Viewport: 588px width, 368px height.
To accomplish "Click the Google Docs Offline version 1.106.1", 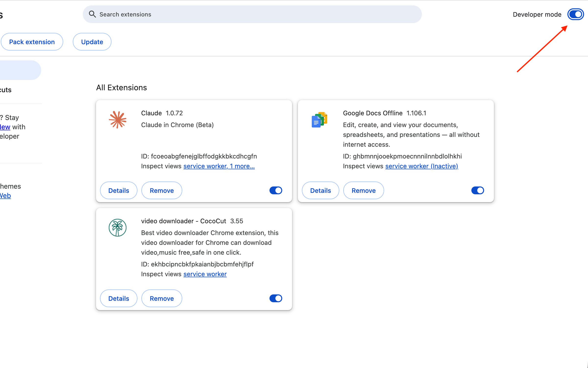I will 416,113.
